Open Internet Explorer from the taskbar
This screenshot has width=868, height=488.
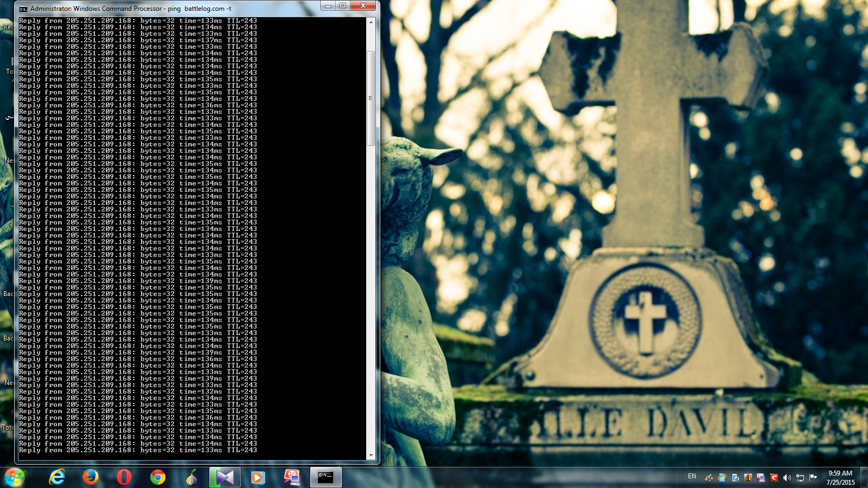click(57, 477)
